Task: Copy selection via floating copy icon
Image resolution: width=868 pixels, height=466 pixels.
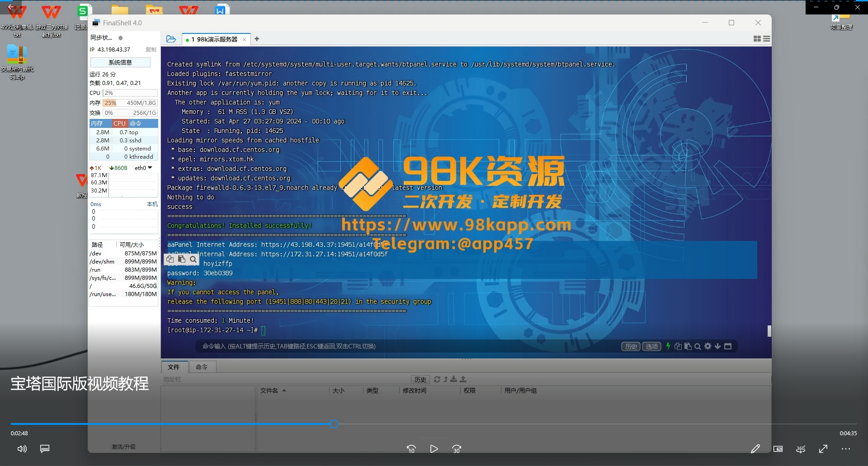Action: 170,259
